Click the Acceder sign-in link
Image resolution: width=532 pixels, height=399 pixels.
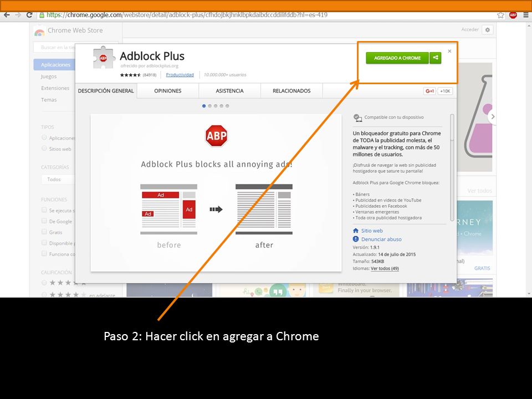[470, 30]
